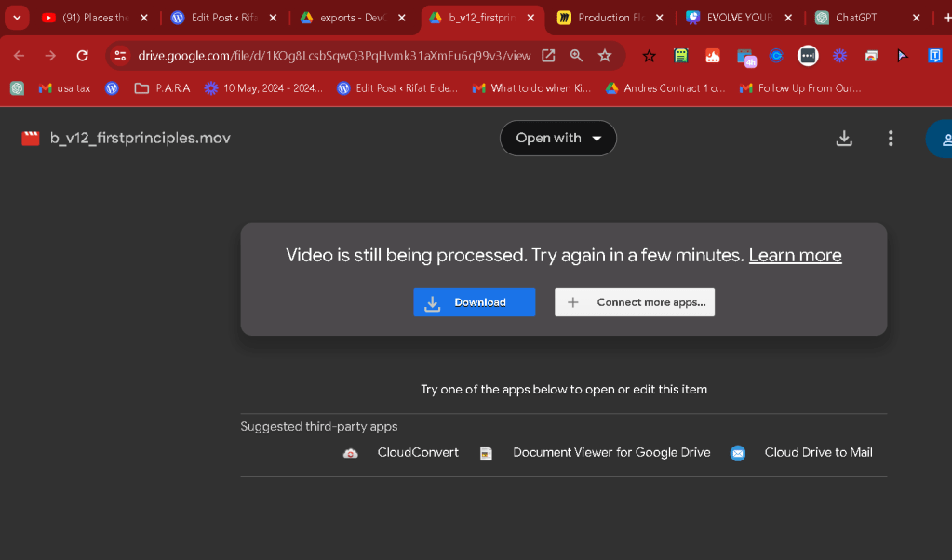
Task: Open the What to do when Ki bookmark
Action: (531, 88)
